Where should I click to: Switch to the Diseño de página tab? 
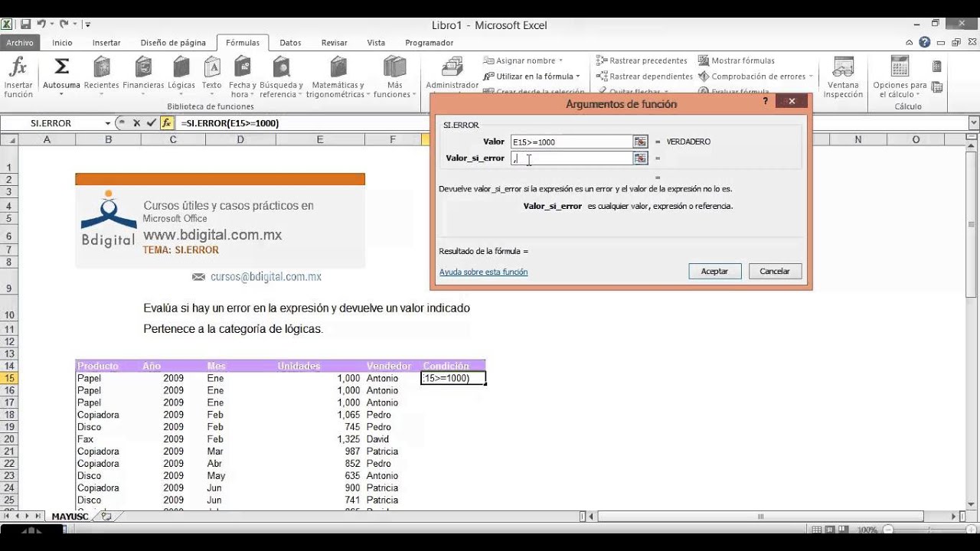pos(173,43)
